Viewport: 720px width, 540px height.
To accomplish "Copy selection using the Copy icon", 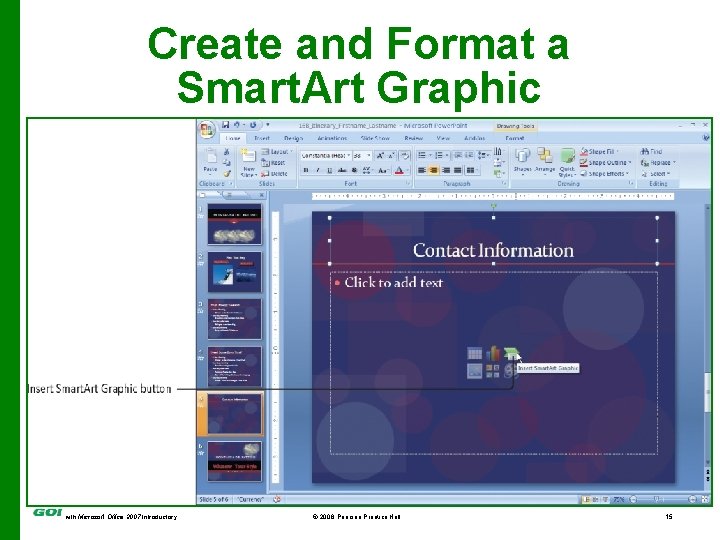I will pyautogui.click(x=226, y=163).
